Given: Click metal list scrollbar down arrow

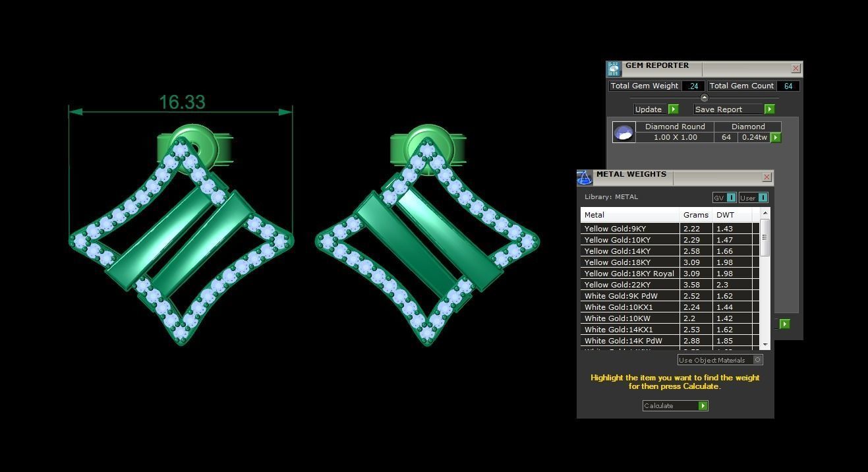Looking at the screenshot, I should (x=765, y=345).
